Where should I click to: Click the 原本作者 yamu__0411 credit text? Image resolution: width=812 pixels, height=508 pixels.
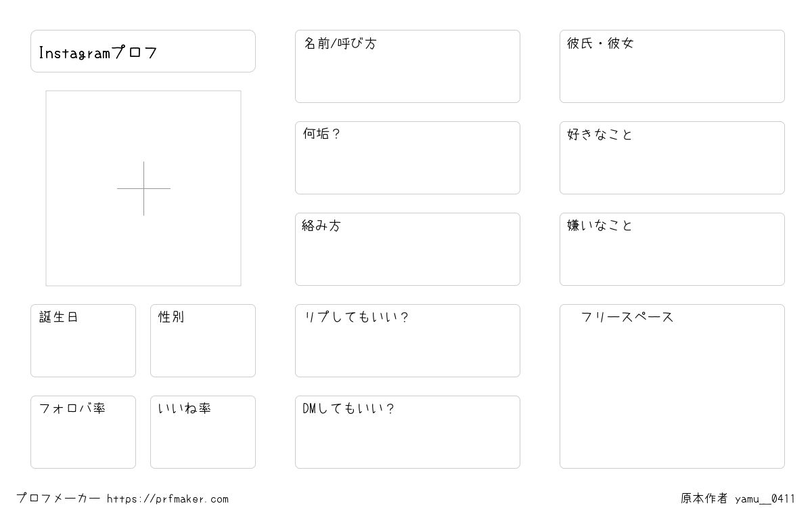pyautogui.click(x=738, y=499)
